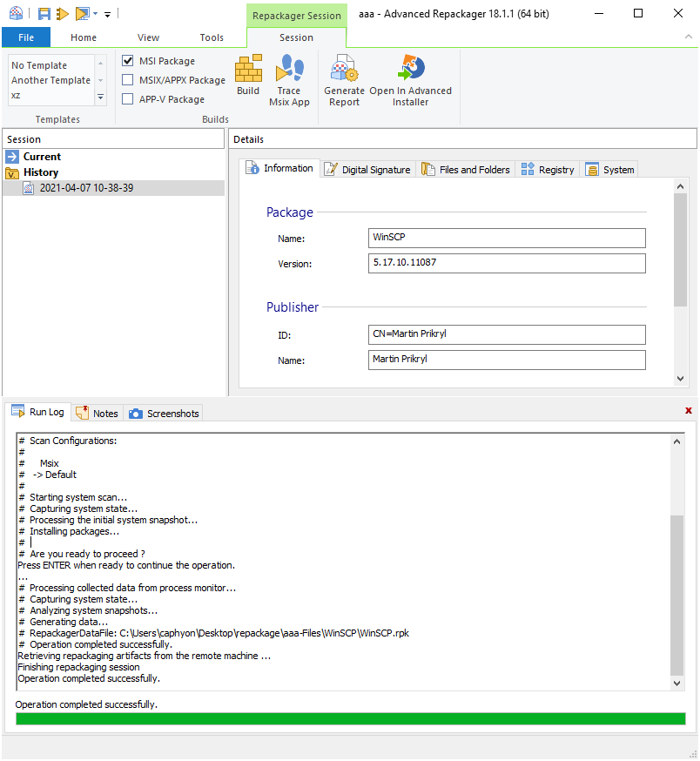Start the Build from the ribbon
700x761 pixels.
pyautogui.click(x=248, y=76)
